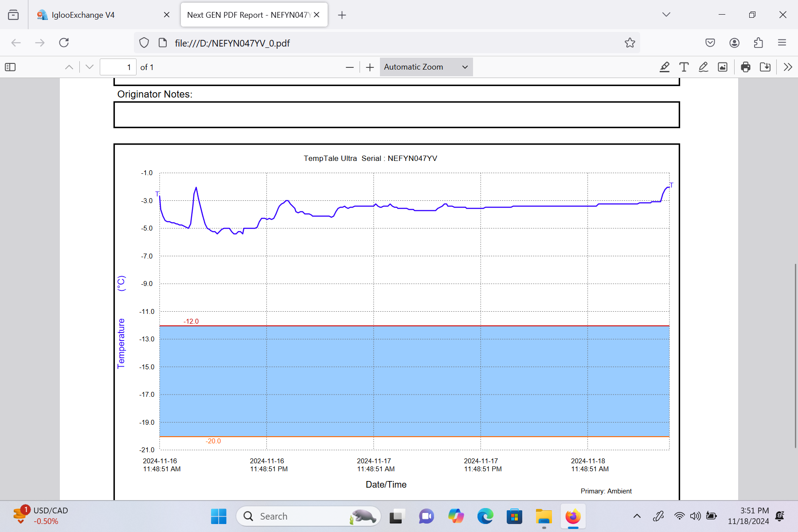Open Teams chat from taskbar

point(426,516)
